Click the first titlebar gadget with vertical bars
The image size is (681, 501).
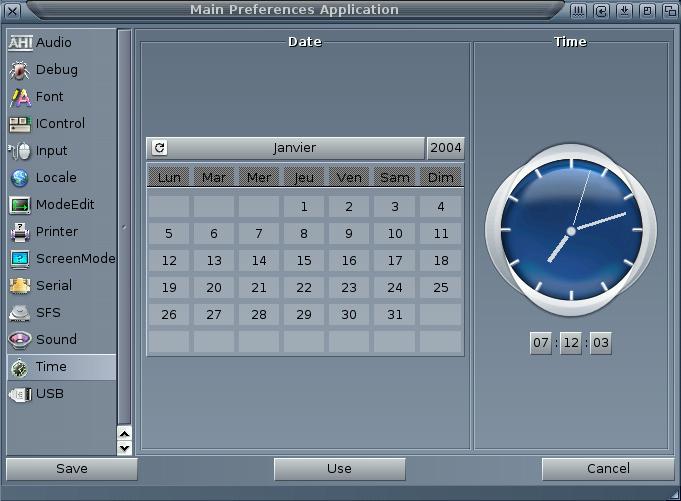click(578, 11)
